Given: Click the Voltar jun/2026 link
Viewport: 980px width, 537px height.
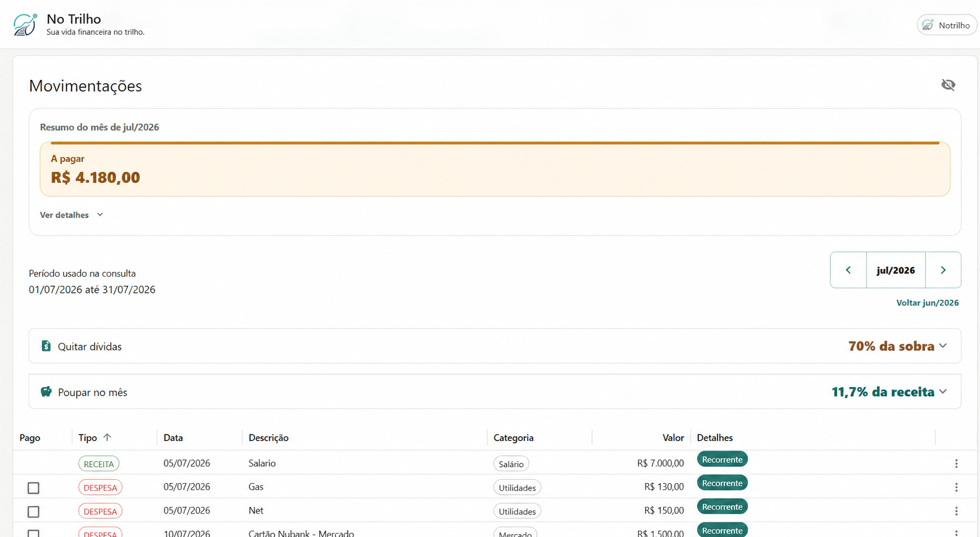Looking at the screenshot, I should (927, 303).
